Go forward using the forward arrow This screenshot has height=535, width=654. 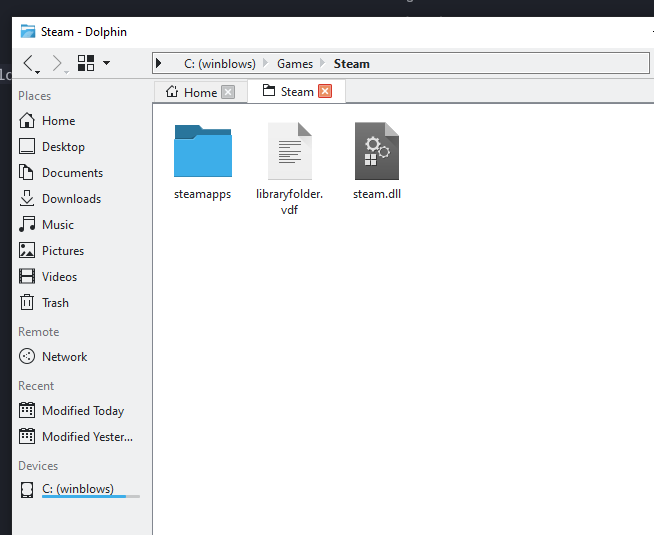(x=58, y=63)
